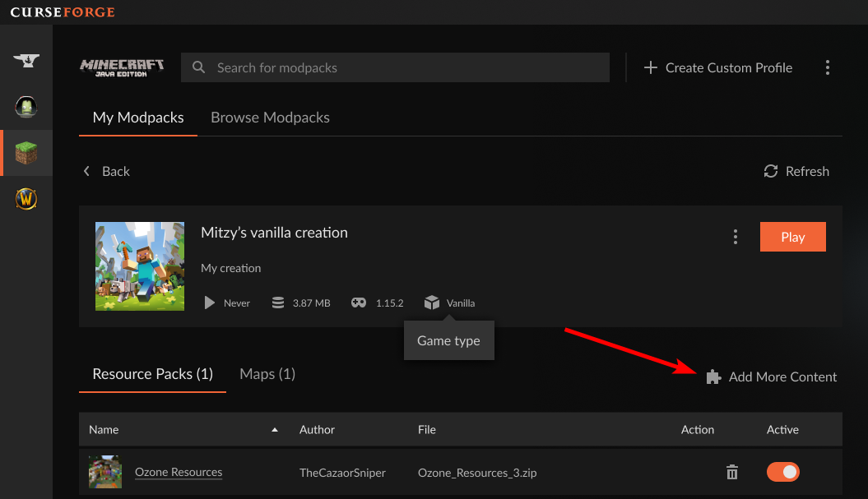The image size is (868, 499).
Task: Open the three-dot menu next to Play
Action: pos(735,236)
